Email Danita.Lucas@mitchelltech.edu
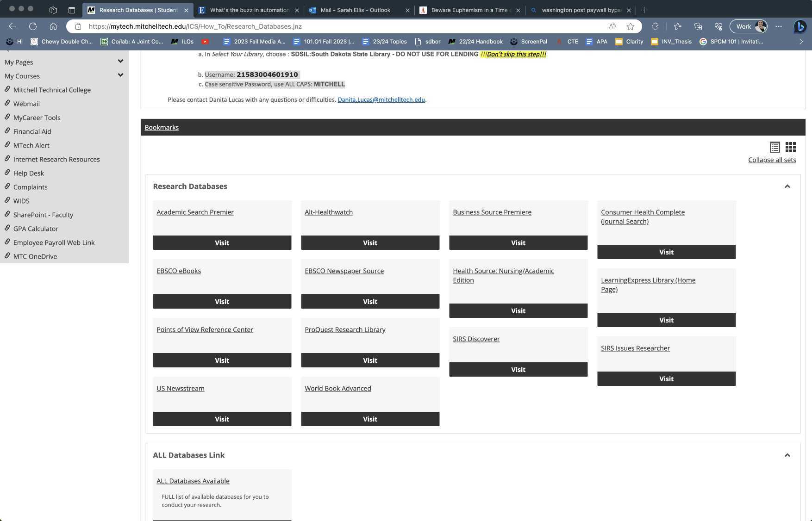The width and height of the screenshot is (812, 521). pos(381,99)
